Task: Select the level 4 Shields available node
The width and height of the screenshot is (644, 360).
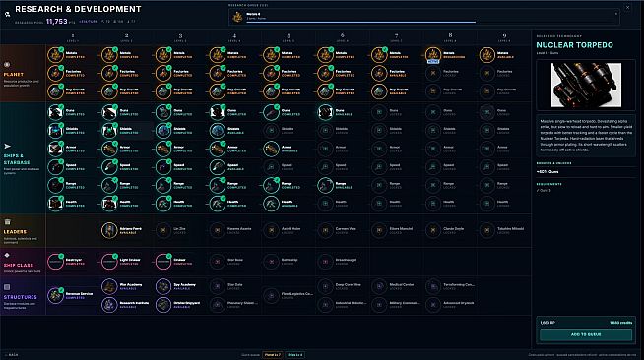Action: (218, 131)
